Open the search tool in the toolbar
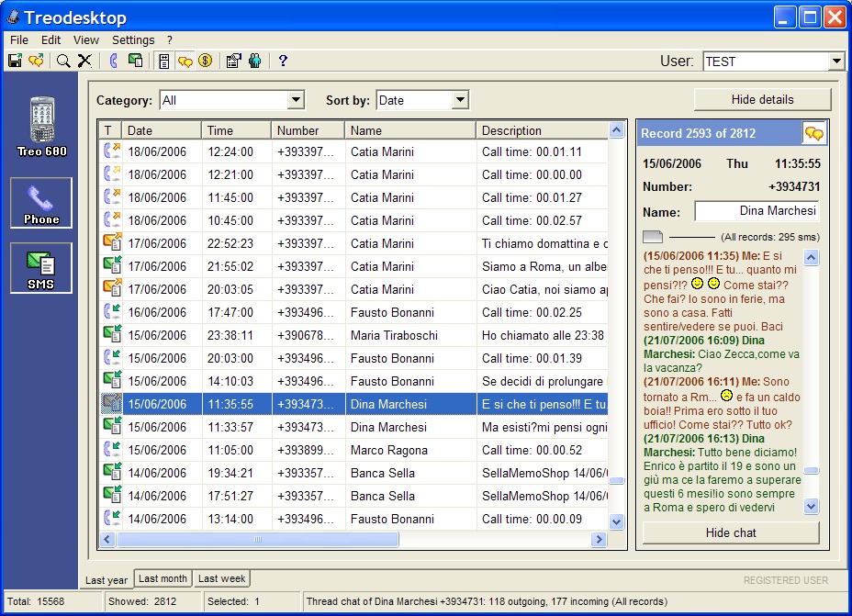 coord(62,61)
